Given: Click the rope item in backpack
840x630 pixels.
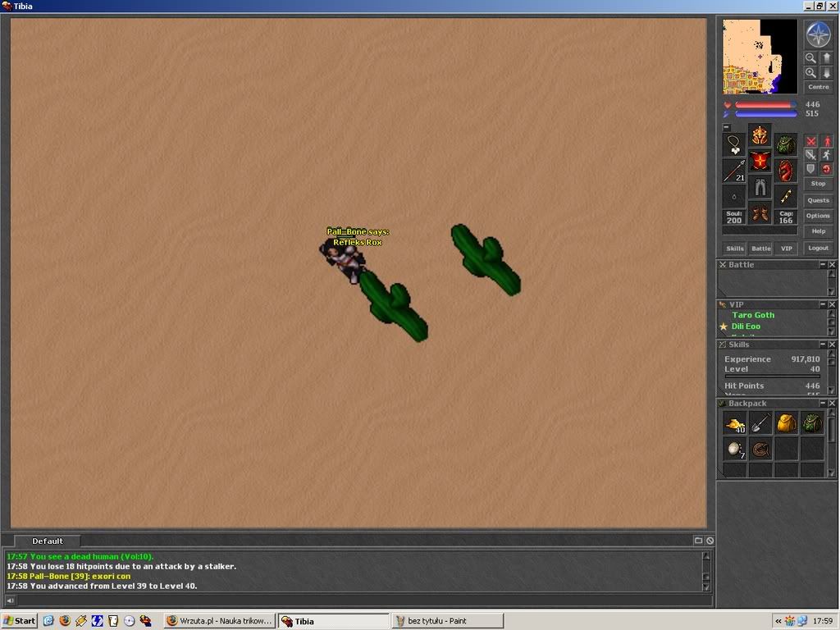Looking at the screenshot, I should (760, 450).
